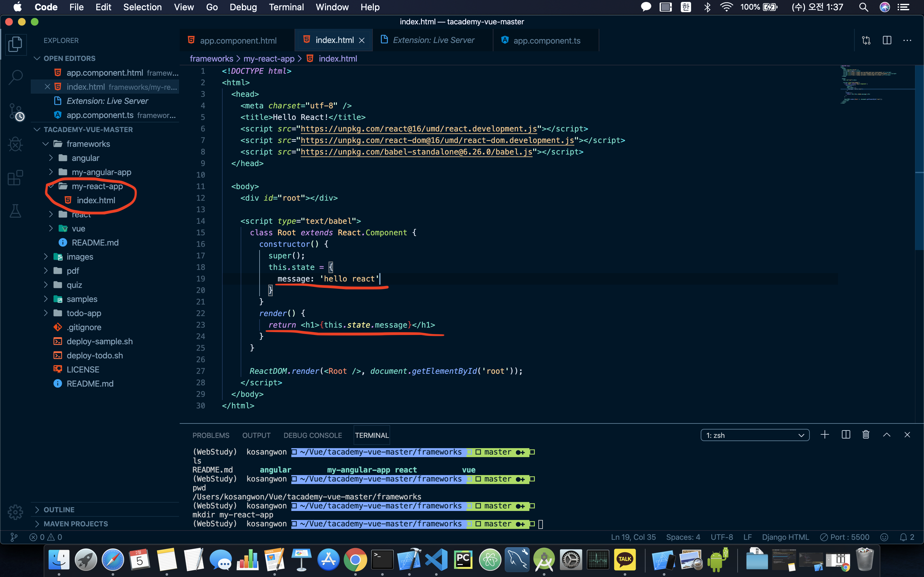This screenshot has height=577, width=924.
Task: Click the Manage gear icon
Action: [x=16, y=512]
